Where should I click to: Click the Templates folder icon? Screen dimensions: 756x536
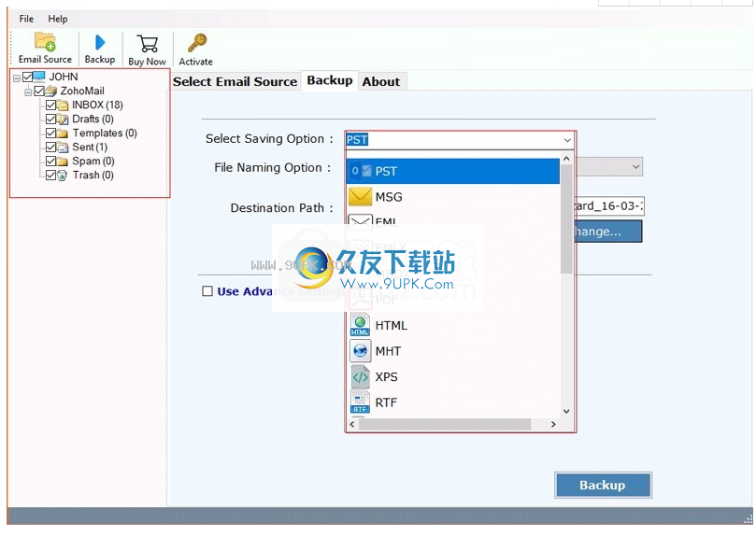click(63, 133)
